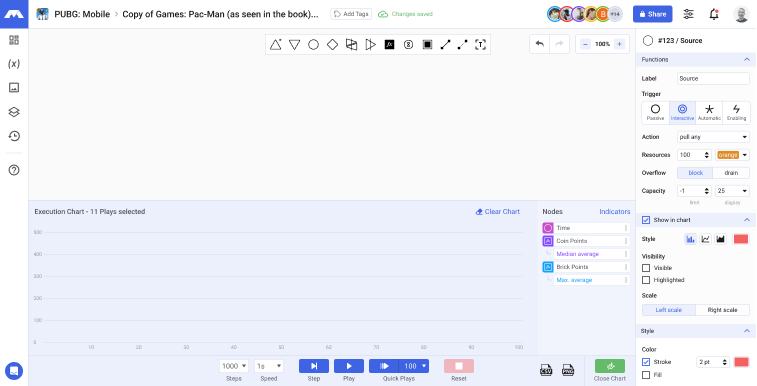Select the Drain node tool (triangle down)
Viewport: 757px width, 386px height.
[x=294, y=45]
